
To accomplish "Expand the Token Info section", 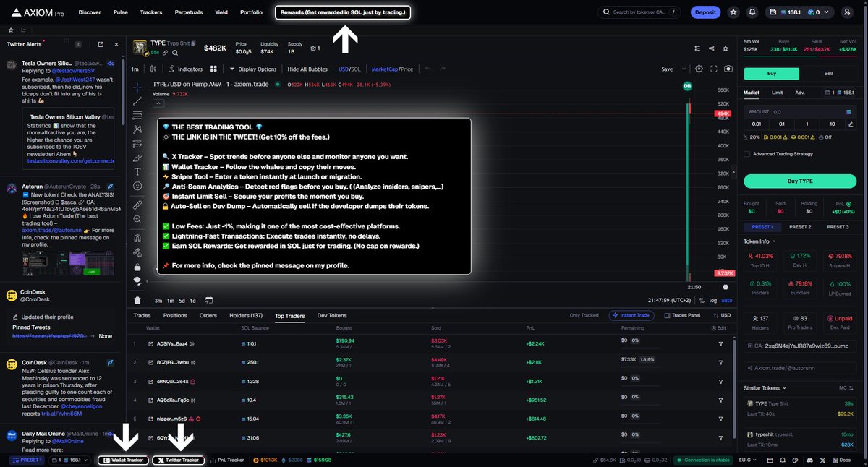I will click(x=759, y=241).
